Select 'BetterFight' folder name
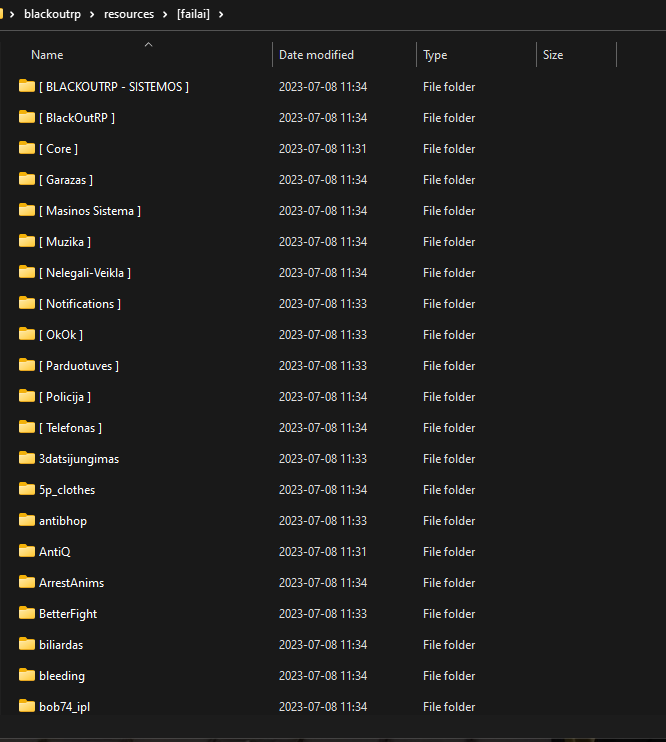666x742 pixels. click(x=68, y=614)
